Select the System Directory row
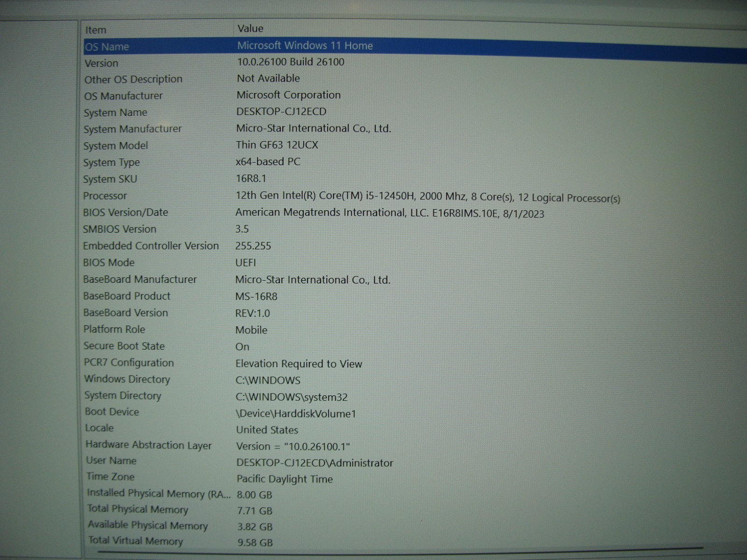The height and width of the screenshot is (560, 747). (123, 396)
